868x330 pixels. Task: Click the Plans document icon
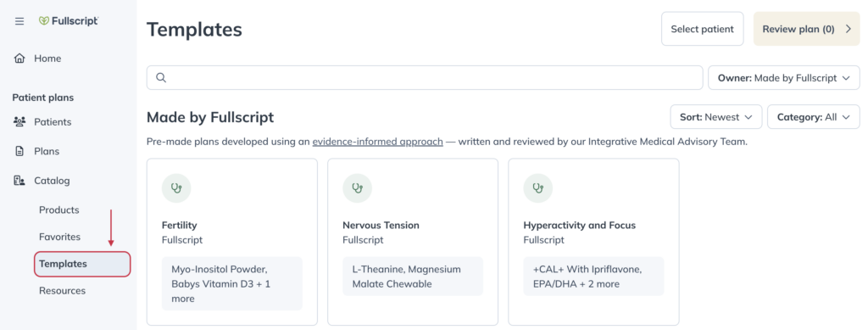point(19,151)
